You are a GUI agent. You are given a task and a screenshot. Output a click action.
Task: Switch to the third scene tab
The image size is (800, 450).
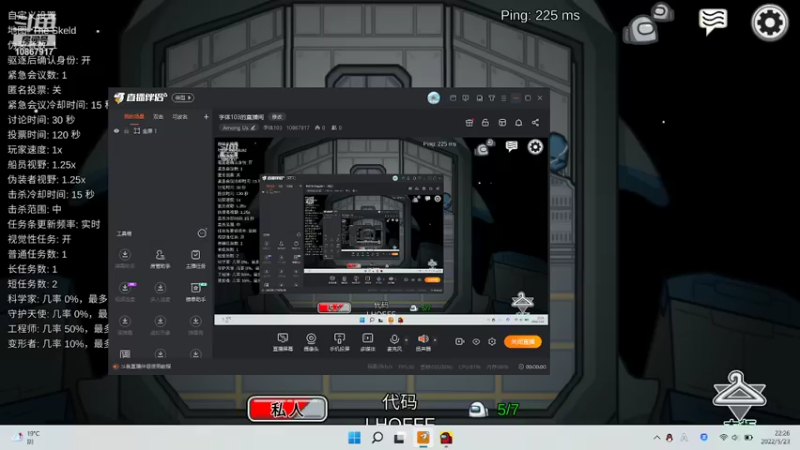tap(180, 117)
